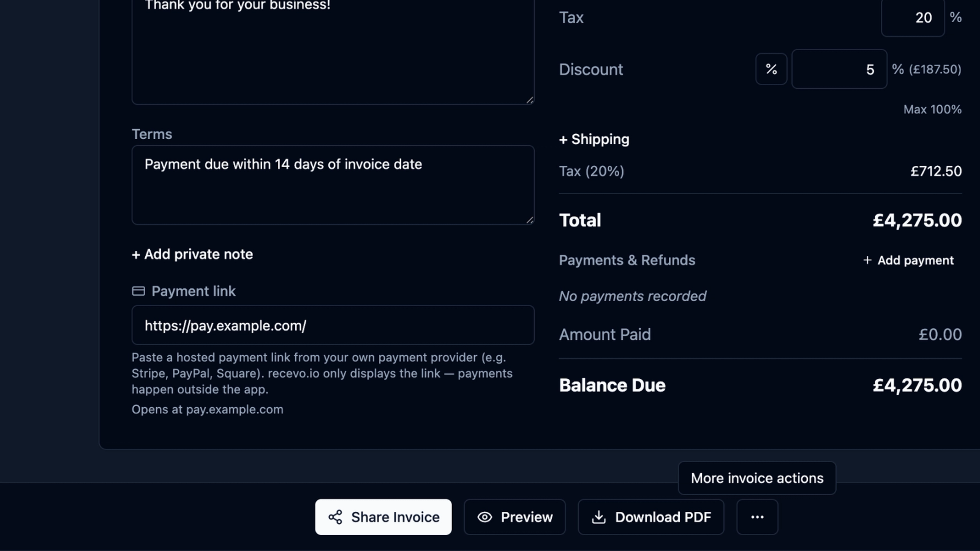The image size is (980, 551).
Task: Click + Add payment
Action: pos(908,260)
